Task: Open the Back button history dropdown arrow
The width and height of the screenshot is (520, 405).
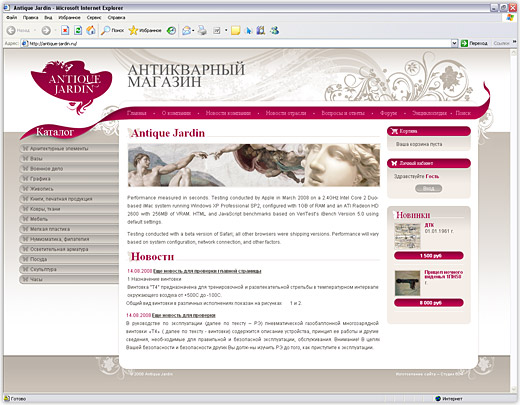Action: (35, 31)
